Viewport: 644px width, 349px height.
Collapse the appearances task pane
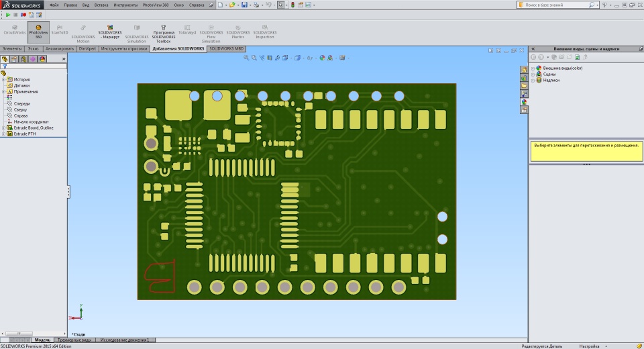(x=533, y=49)
